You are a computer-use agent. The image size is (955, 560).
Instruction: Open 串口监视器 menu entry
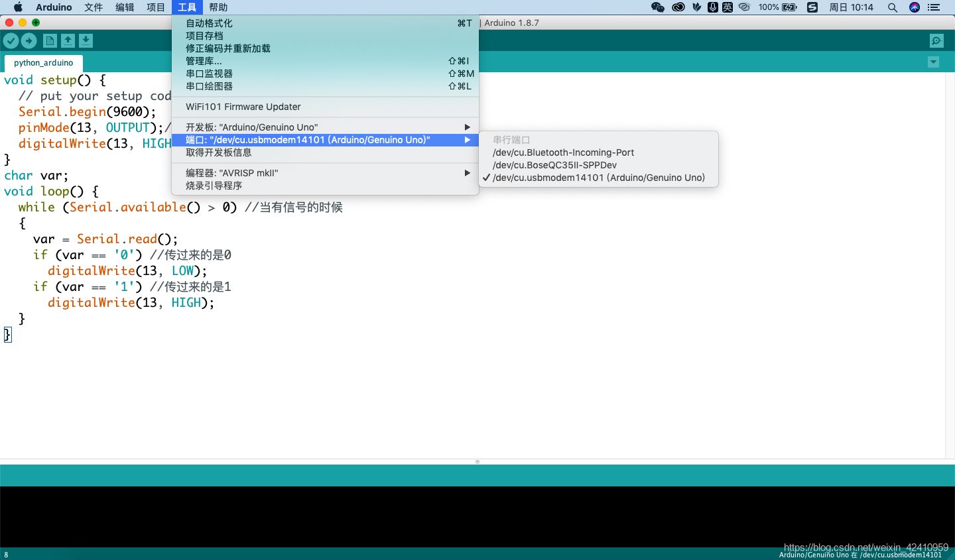pyautogui.click(x=325, y=74)
